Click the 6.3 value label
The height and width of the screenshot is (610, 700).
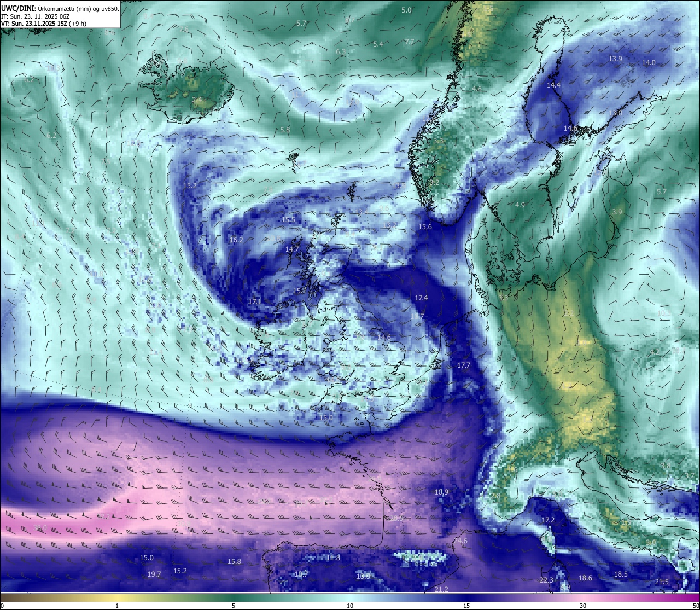(341, 51)
